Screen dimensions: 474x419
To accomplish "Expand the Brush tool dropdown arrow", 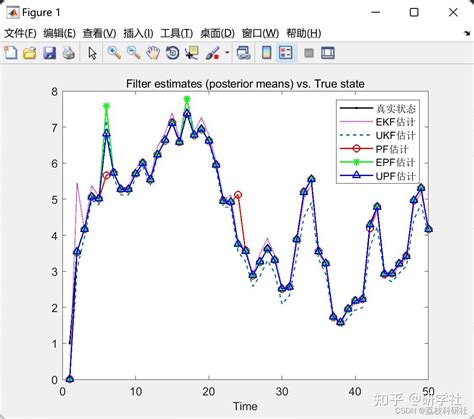I will (227, 53).
